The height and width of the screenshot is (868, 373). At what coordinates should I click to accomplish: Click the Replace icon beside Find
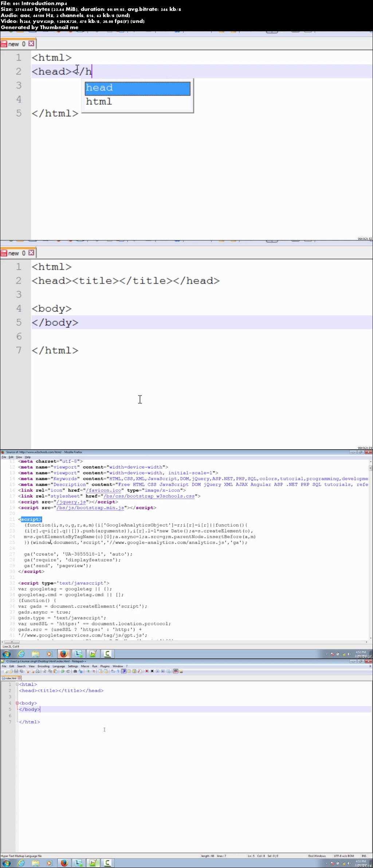click(x=81, y=671)
